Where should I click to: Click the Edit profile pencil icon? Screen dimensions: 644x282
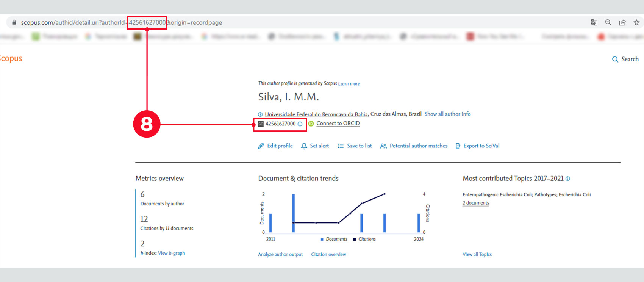point(261,146)
